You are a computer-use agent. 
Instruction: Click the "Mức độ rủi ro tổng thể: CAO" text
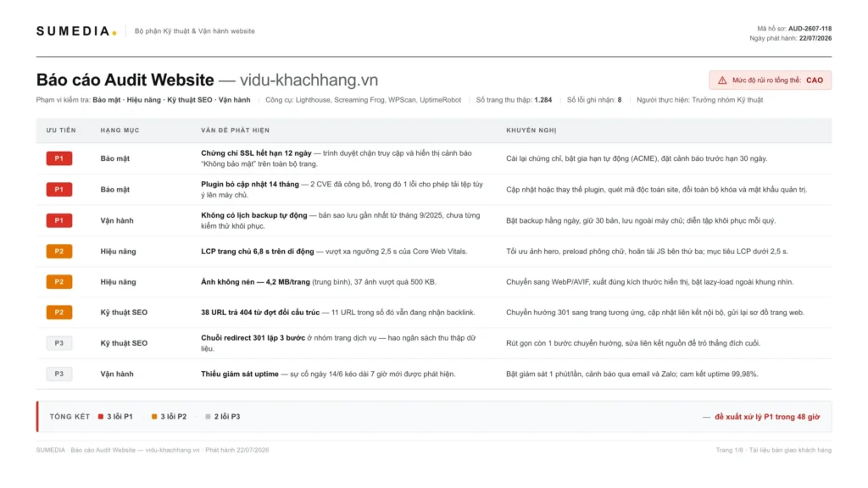tap(778, 80)
